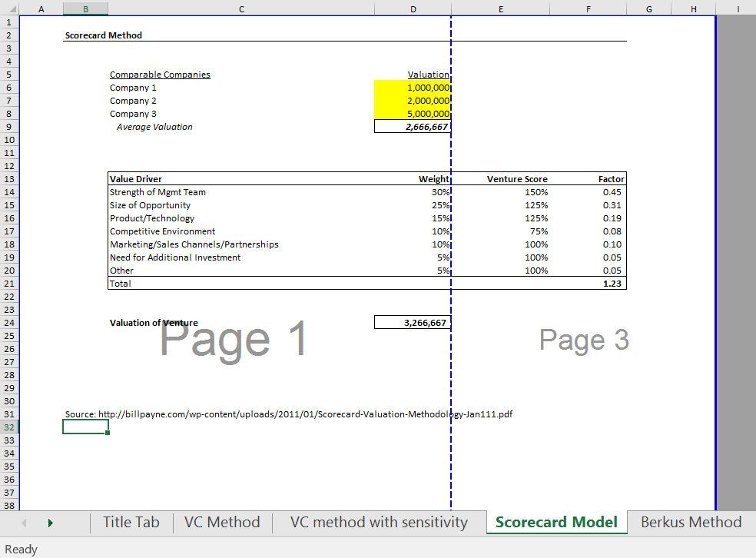Click Need for Additional Investment label
The height and width of the screenshot is (558, 756).
pyautogui.click(x=175, y=257)
